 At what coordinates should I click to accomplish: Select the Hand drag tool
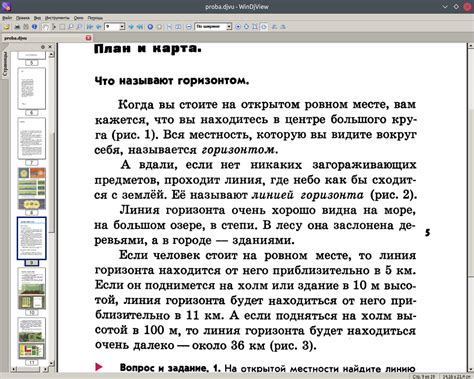pos(45,27)
